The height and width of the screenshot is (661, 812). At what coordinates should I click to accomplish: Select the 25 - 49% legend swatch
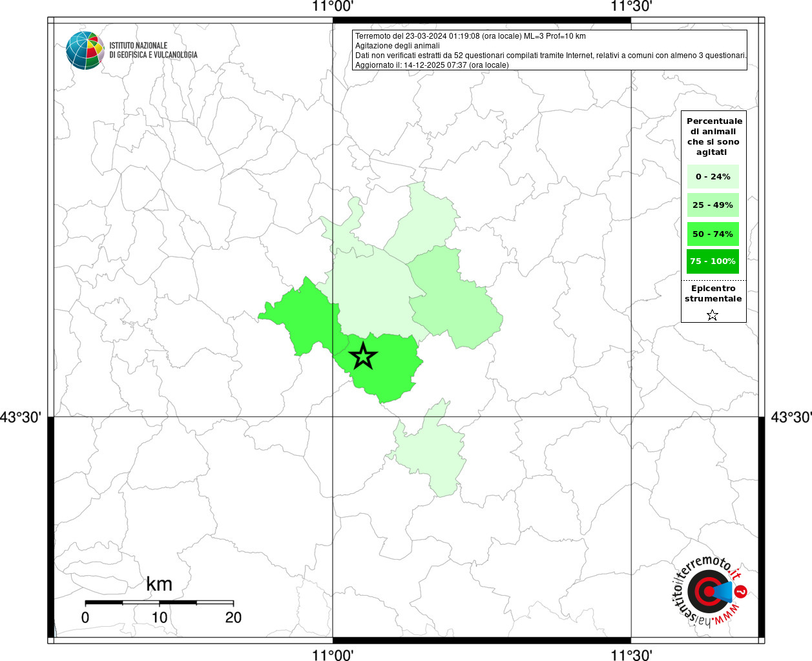713,205
